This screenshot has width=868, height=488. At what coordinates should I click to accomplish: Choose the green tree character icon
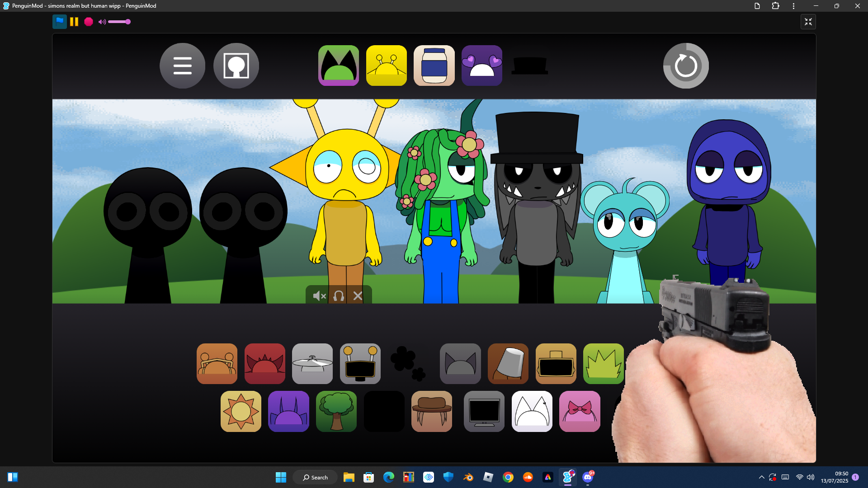point(336,411)
